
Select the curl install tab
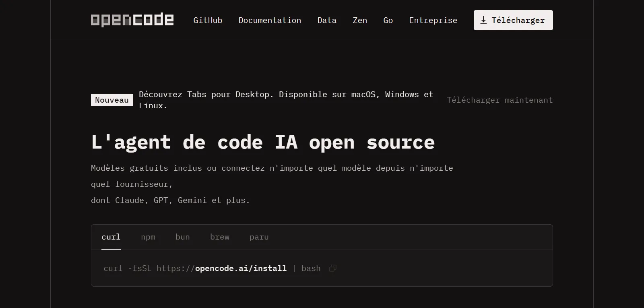click(x=111, y=237)
